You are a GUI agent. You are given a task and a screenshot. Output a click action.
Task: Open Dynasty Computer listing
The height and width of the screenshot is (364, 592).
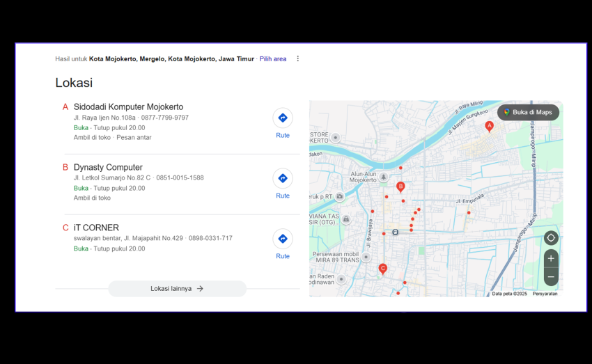[108, 167]
